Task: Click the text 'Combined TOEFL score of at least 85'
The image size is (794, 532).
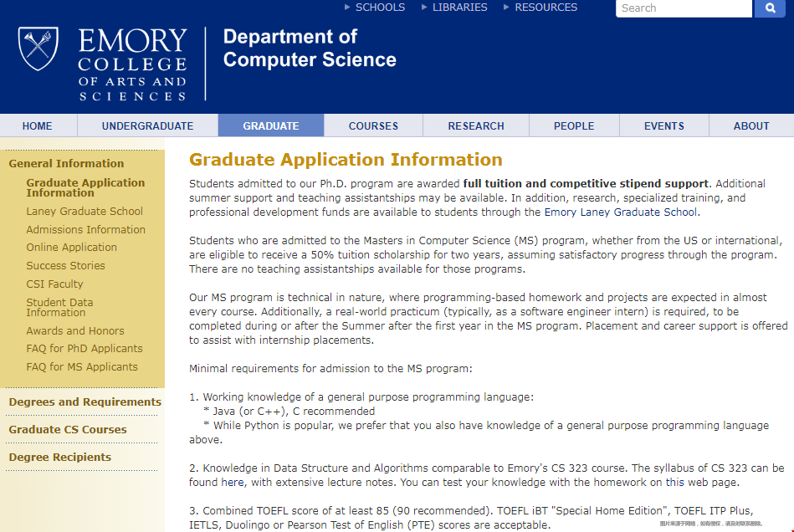Action: [x=295, y=511]
